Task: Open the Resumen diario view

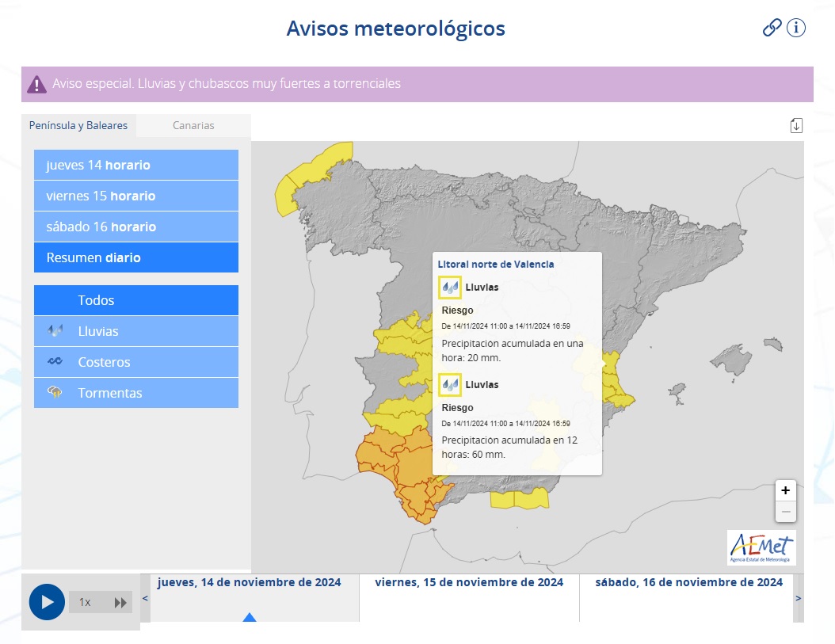Action: 136,257
